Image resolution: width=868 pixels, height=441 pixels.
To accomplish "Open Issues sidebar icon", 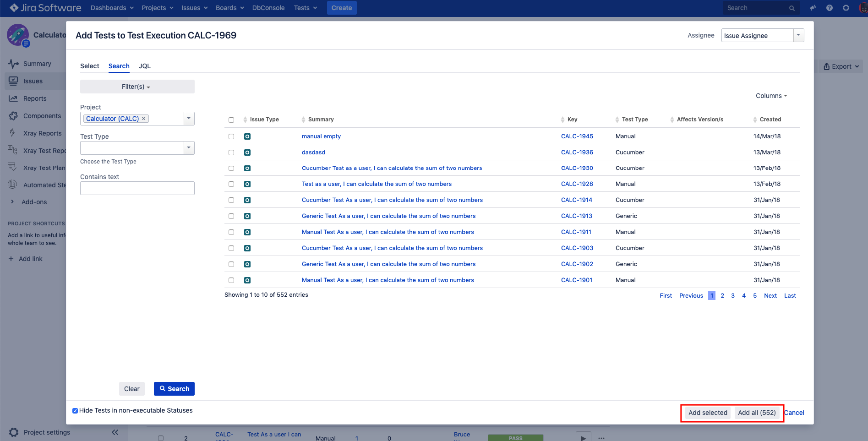I will click(x=13, y=81).
